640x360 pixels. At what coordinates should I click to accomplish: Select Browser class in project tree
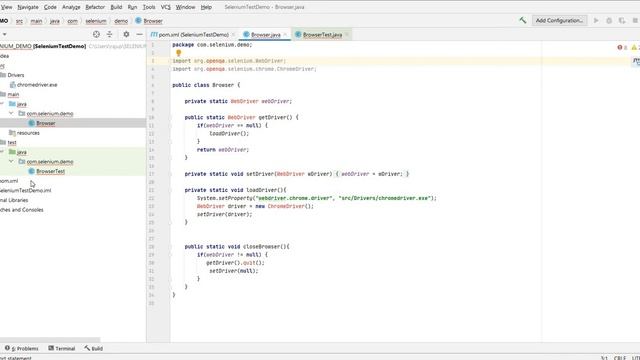click(46, 123)
